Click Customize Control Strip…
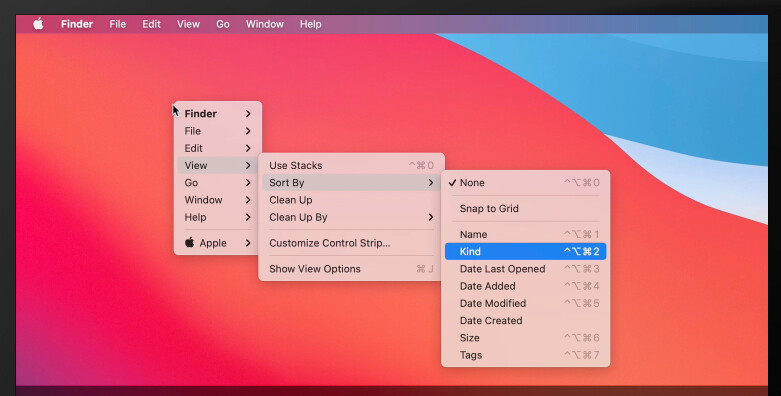This screenshot has width=781, height=396. tap(351, 243)
